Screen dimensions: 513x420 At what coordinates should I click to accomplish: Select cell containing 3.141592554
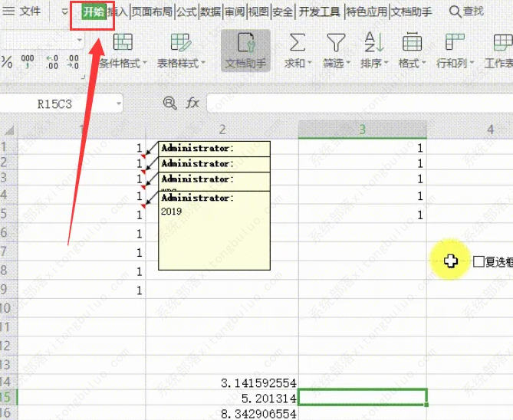coord(222,382)
